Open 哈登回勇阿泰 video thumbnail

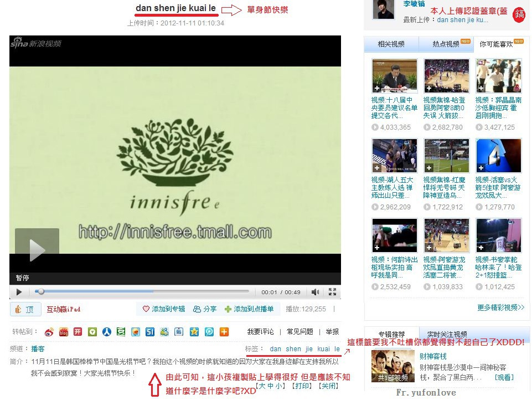(x=447, y=76)
